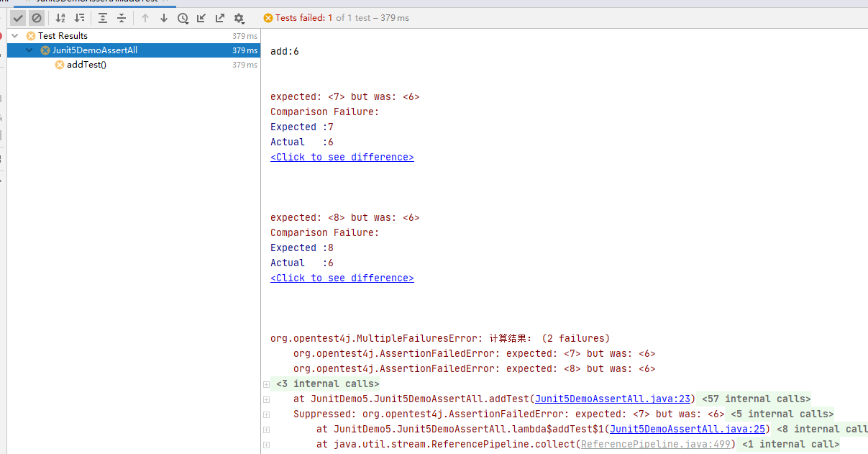Click the 379 ms duration of Test Results

[245, 36]
